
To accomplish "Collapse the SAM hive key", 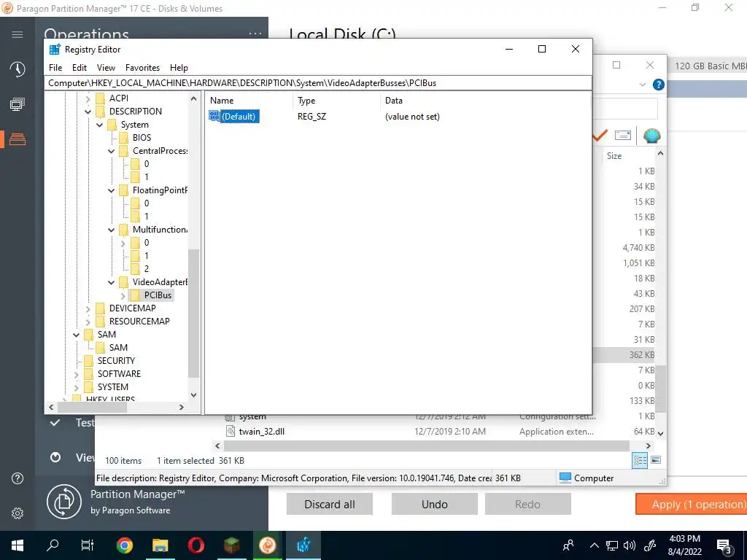I will [76, 335].
